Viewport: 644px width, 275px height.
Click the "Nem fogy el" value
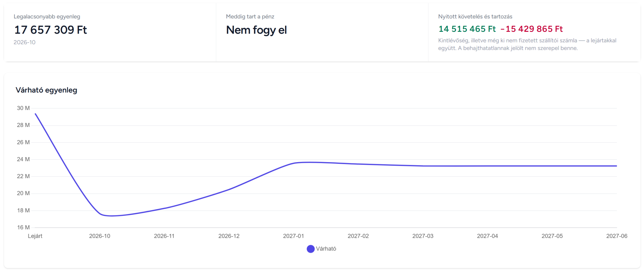[x=257, y=30]
